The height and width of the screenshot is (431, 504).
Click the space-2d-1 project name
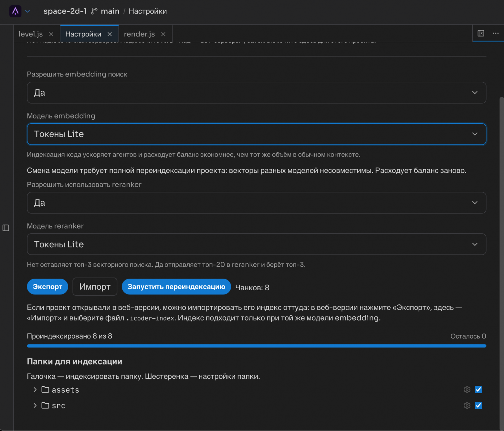65,11
